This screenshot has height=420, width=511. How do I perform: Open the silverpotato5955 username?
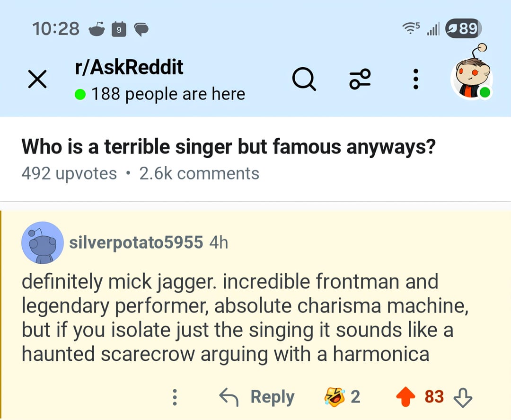coord(136,242)
